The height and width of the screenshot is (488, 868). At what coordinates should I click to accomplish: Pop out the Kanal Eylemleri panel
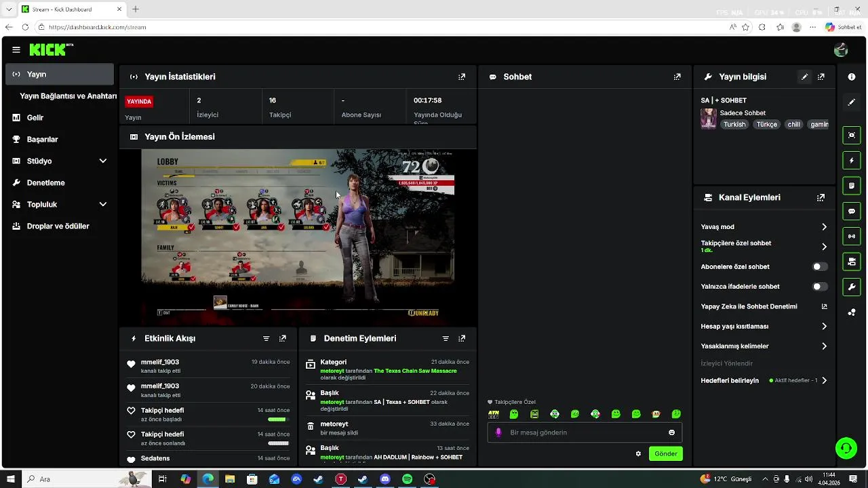[x=821, y=198]
